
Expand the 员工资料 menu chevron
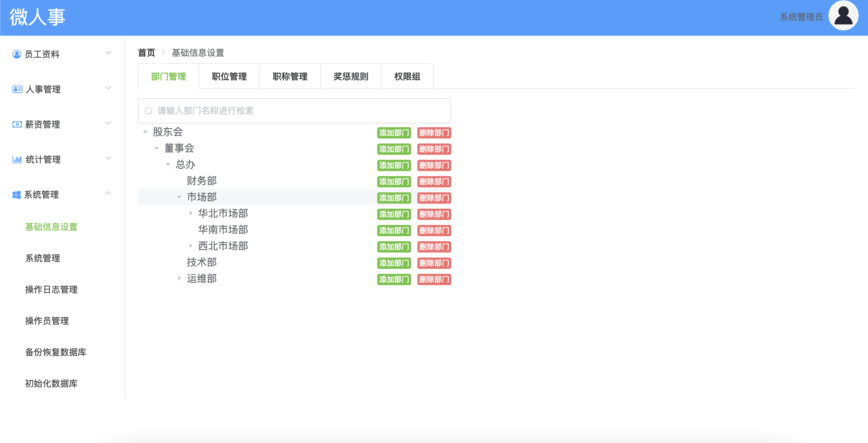point(108,53)
